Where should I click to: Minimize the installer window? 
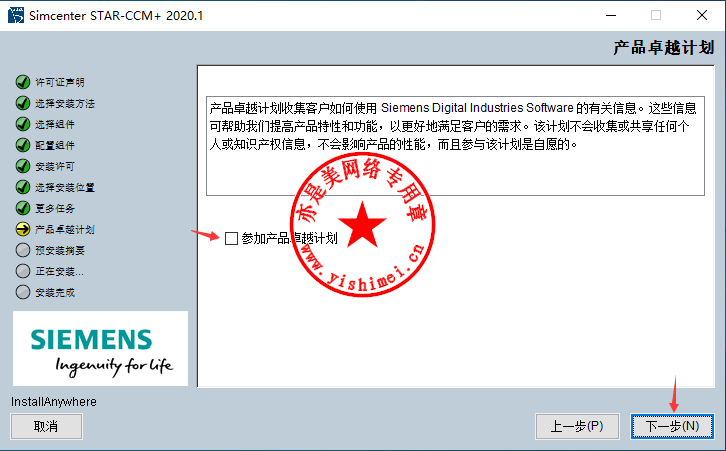[611, 15]
